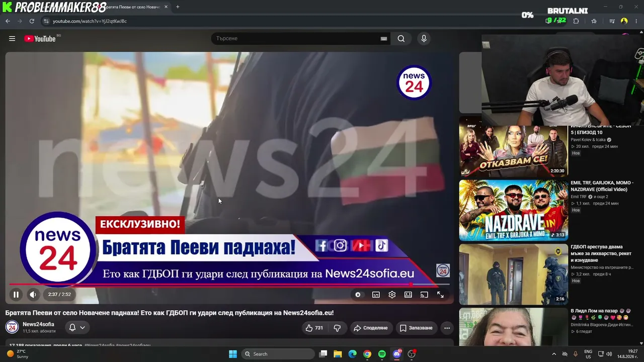Click the Windows taskbar Search box

[x=278, y=354]
